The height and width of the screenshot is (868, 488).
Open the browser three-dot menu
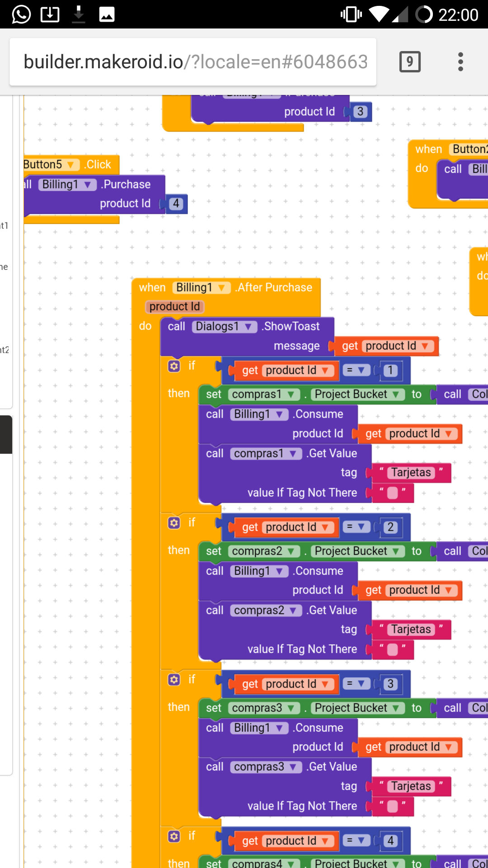[x=460, y=61]
